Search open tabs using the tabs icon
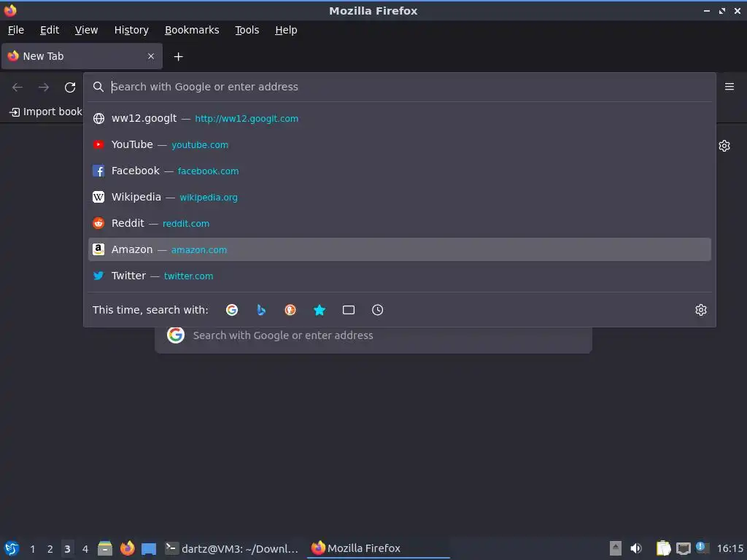 tap(349, 310)
